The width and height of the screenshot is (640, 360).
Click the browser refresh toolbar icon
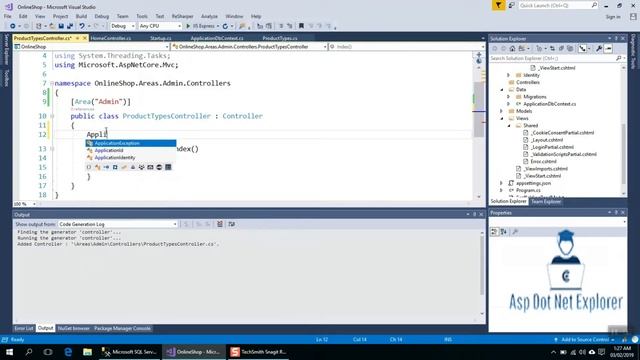tap(225, 26)
